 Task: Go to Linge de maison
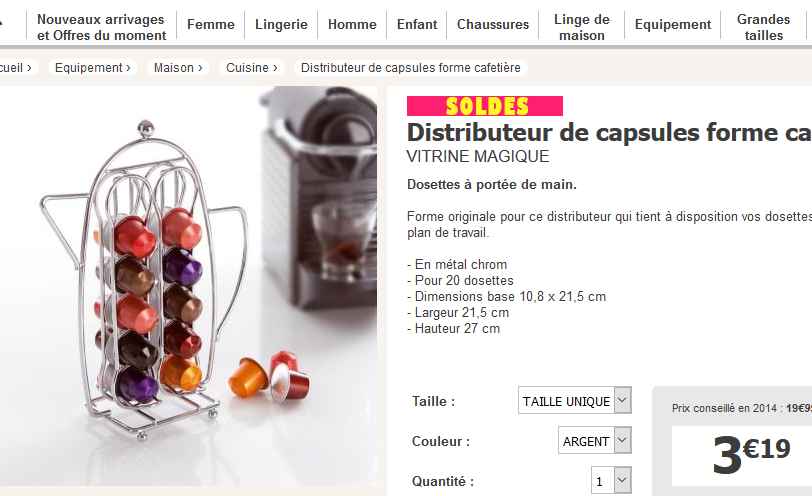pos(582,27)
